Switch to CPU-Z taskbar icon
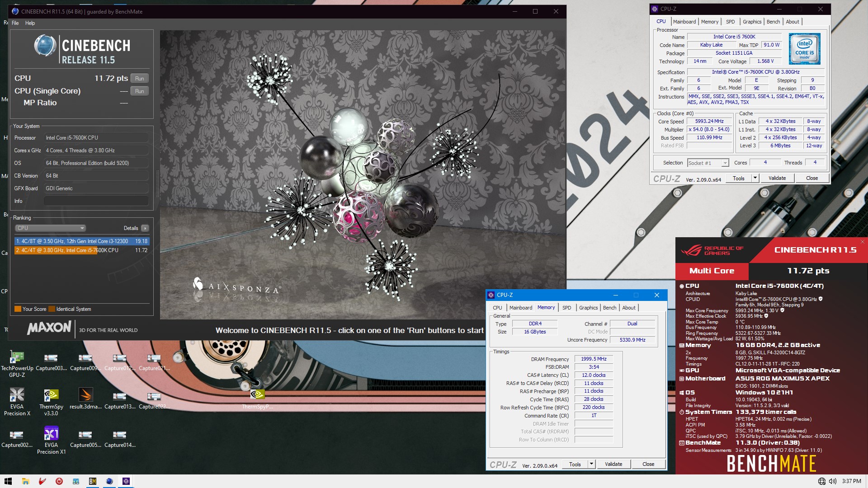 point(126,481)
